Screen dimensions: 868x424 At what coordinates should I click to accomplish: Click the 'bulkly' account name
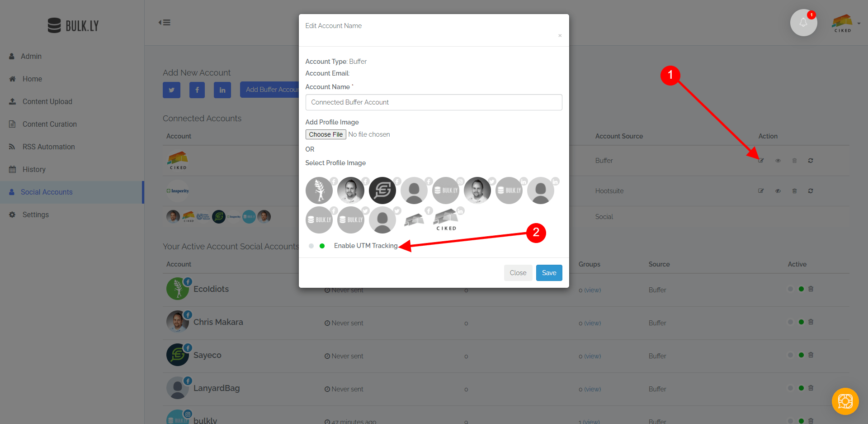click(x=205, y=420)
